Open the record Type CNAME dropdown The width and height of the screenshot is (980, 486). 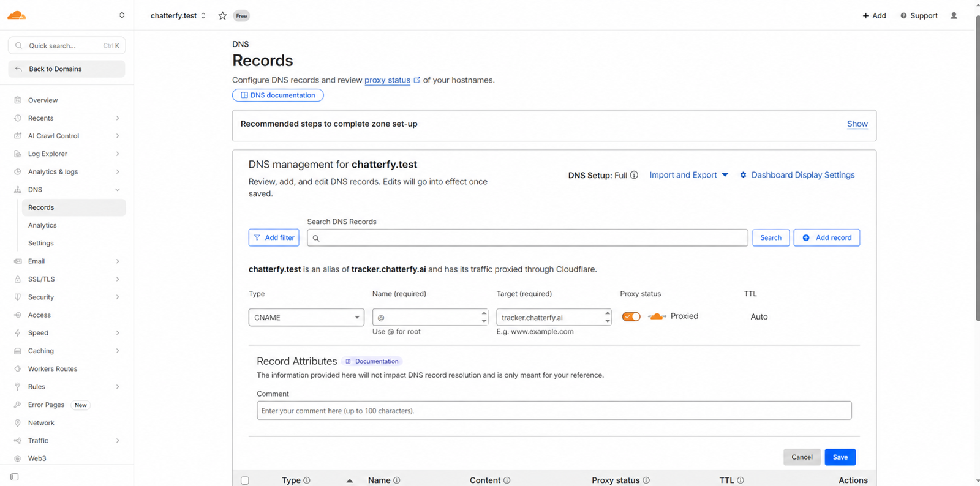306,318
